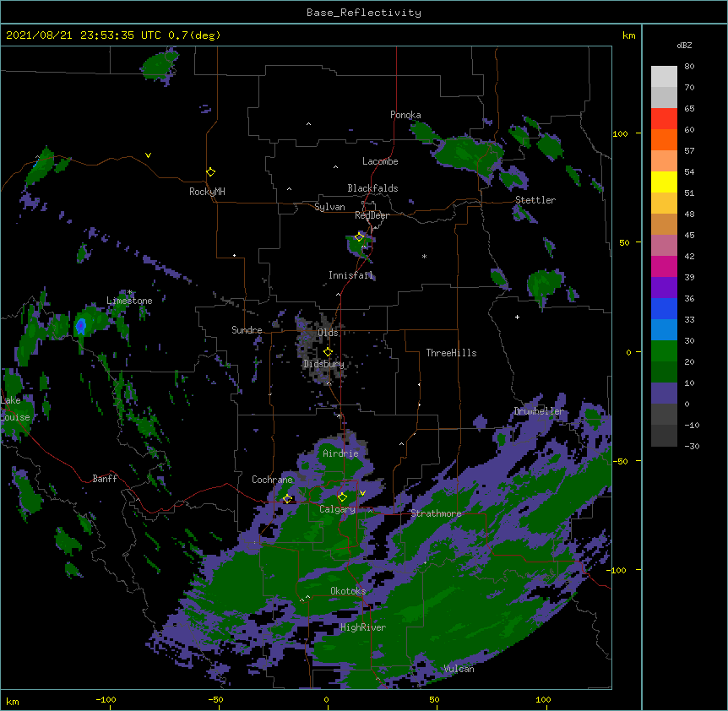Click the HighRiver town label
Screen dimensions: 728x711
click(363, 627)
